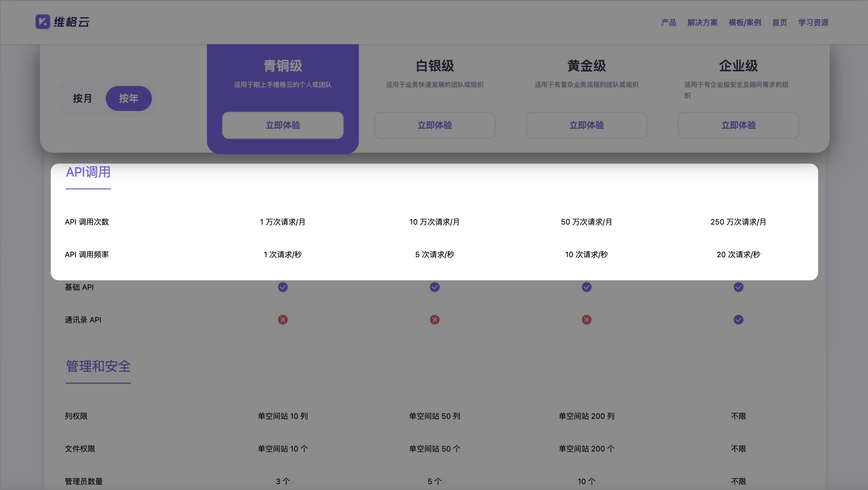Viewport: 868px width, 490px height.
Task: Click the 维格云 logo icon
Action: [x=43, y=22]
